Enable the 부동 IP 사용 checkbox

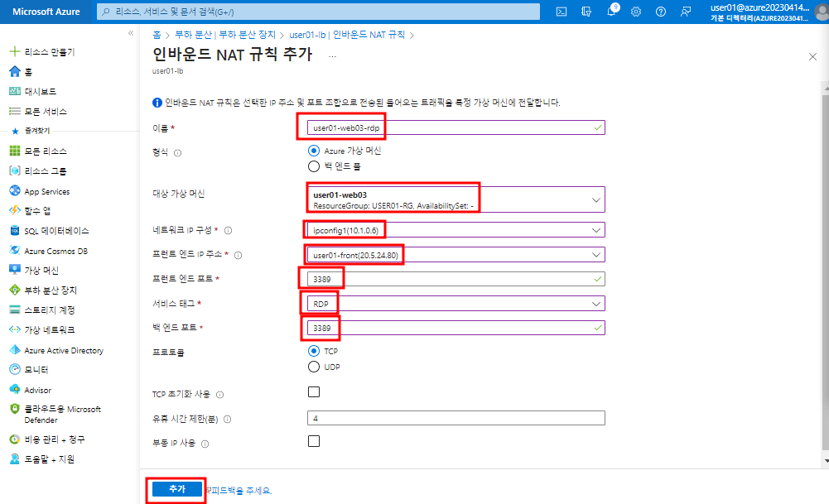tap(314, 441)
